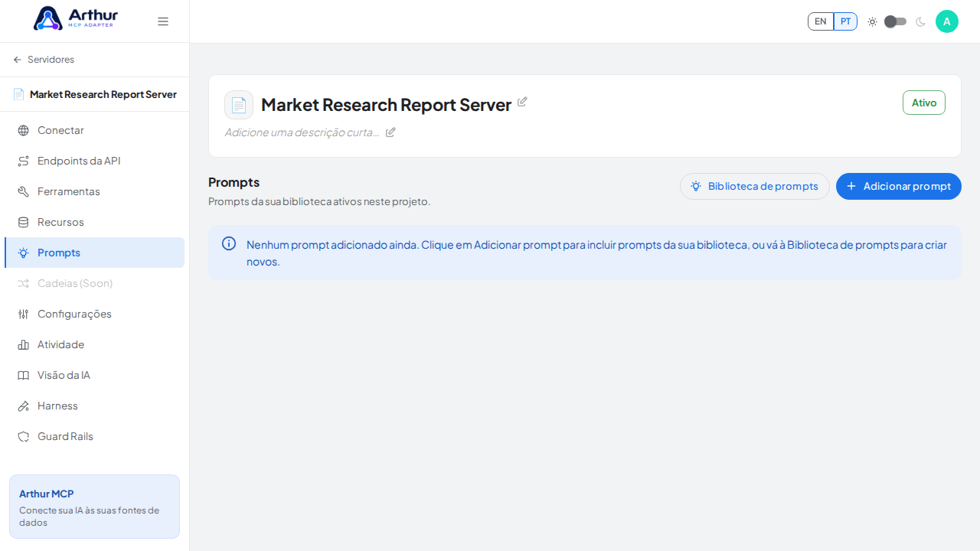
Task: Click the document icon beside the sidebar server name
Action: click(18, 94)
